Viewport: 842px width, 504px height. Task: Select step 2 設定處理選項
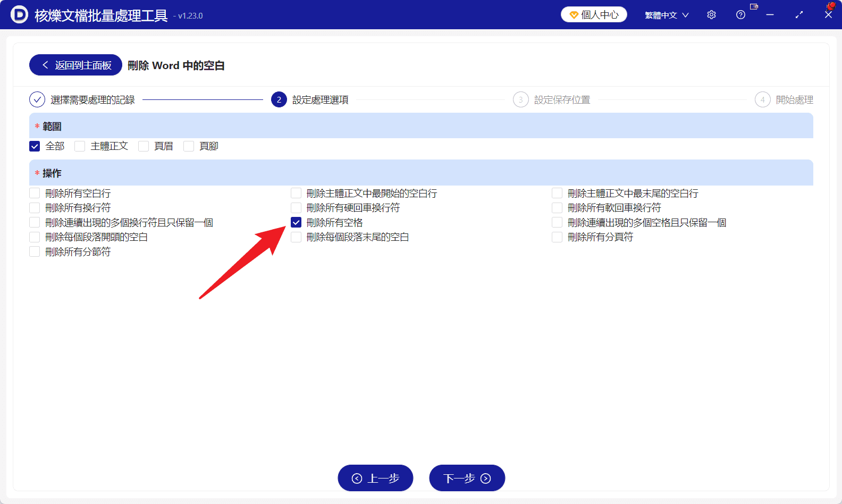(x=310, y=99)
